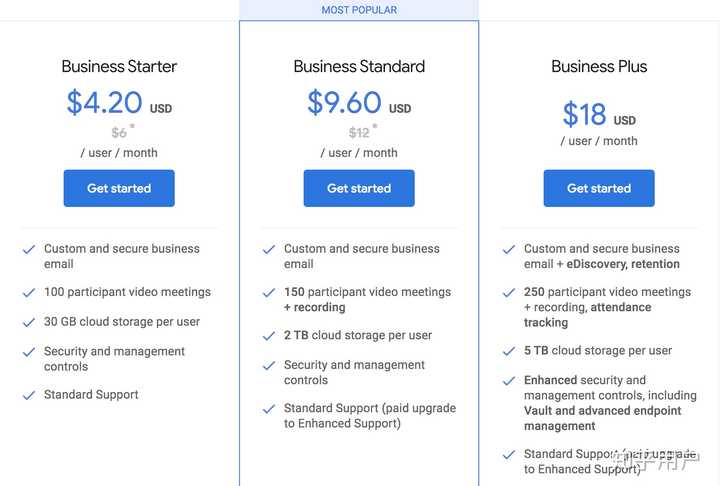Viewport: 720px width, 486px height.
Task: Click the $4.20 USD price
Action: pos(118,103)
